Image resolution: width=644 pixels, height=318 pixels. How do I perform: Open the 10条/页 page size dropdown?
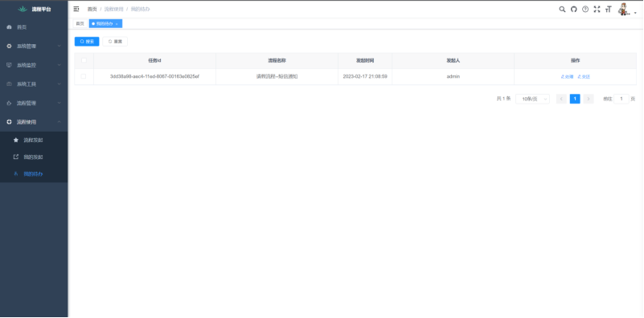(x=532, y=99)
